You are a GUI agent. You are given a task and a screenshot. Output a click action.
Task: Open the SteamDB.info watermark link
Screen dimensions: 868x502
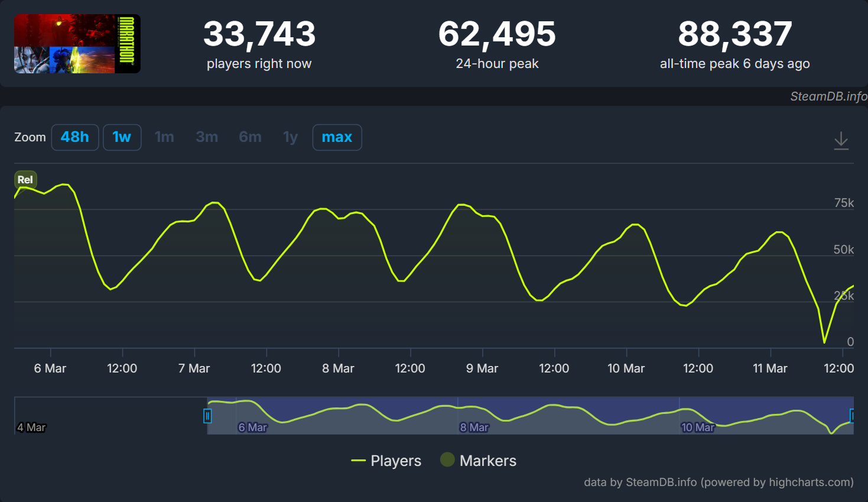point(828,96)
